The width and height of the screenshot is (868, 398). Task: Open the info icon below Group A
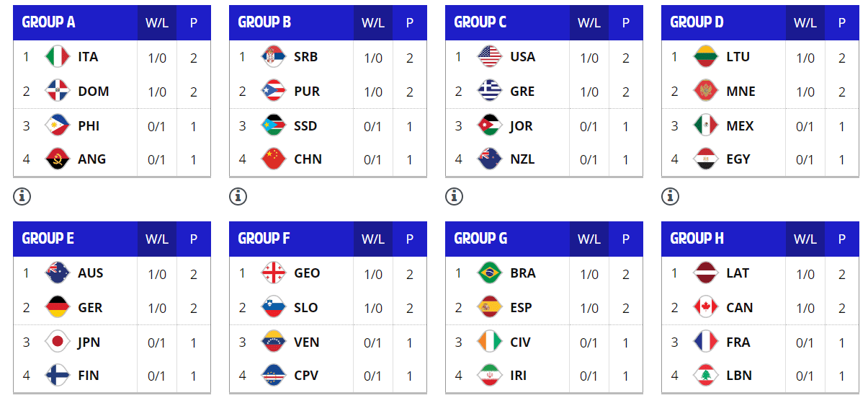(22, 195)
